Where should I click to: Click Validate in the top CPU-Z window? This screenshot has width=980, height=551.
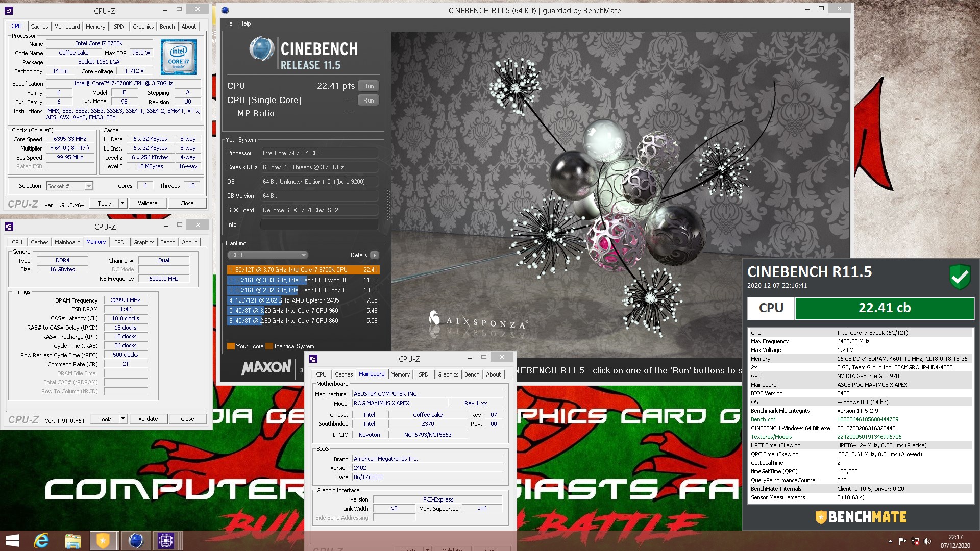pyautogui.click(x=148, y=203)
